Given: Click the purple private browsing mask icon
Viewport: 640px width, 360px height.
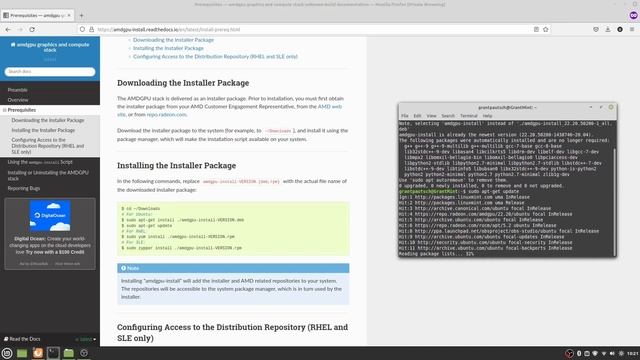Looking at the screenshot, I should [x=633, y=16].
